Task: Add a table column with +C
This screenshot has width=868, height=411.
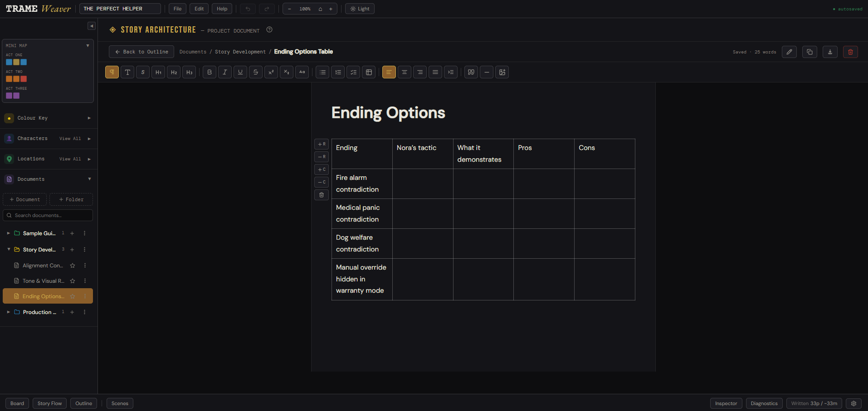Action: pyautogui.click(x=322, y=169)
